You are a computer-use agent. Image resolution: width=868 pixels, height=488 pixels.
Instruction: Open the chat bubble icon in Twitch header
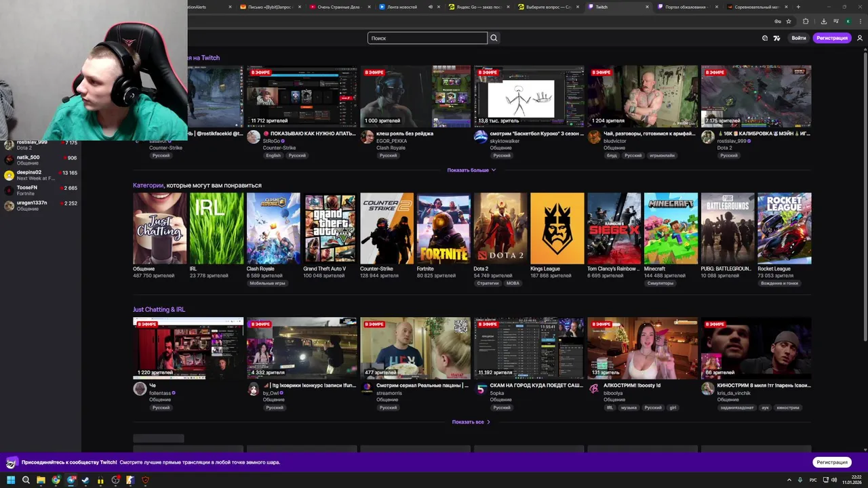pyautogui.click(x=765, y=38)
